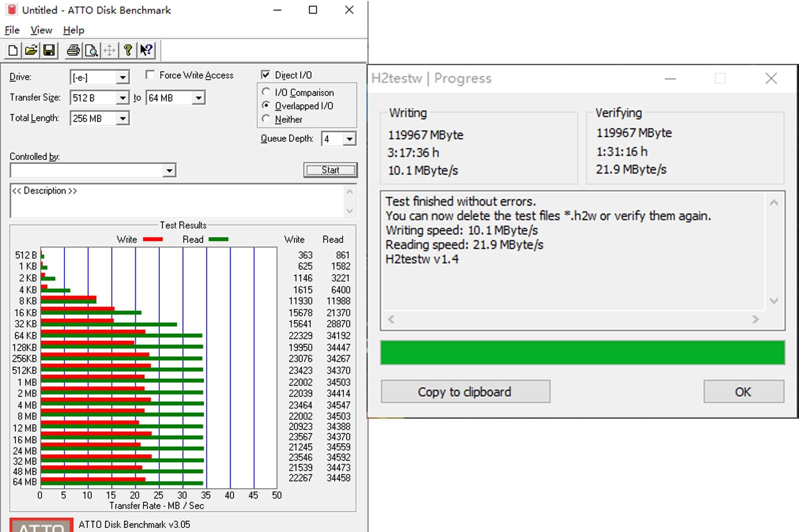Screen dimensions: 799x532
Task: Click the "Writing speed: 10.1 MByte/s" log line
Action: (461, 231)
